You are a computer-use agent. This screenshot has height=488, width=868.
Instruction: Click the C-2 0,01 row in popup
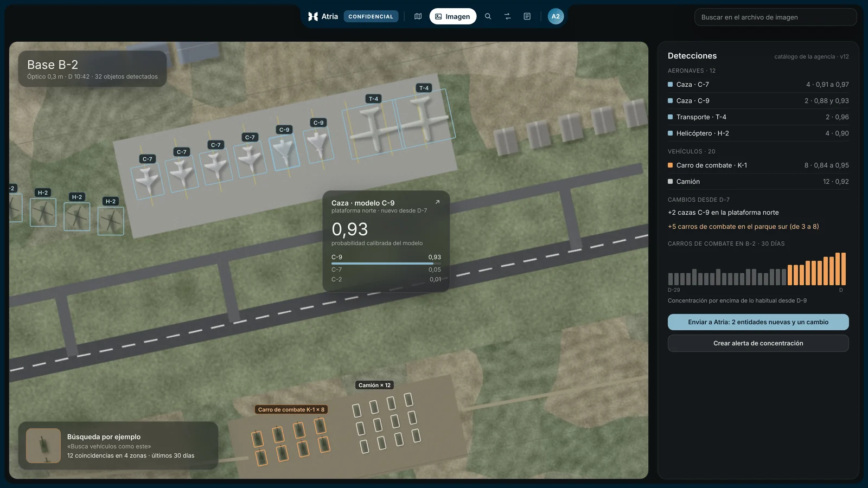tap(386, 279)
